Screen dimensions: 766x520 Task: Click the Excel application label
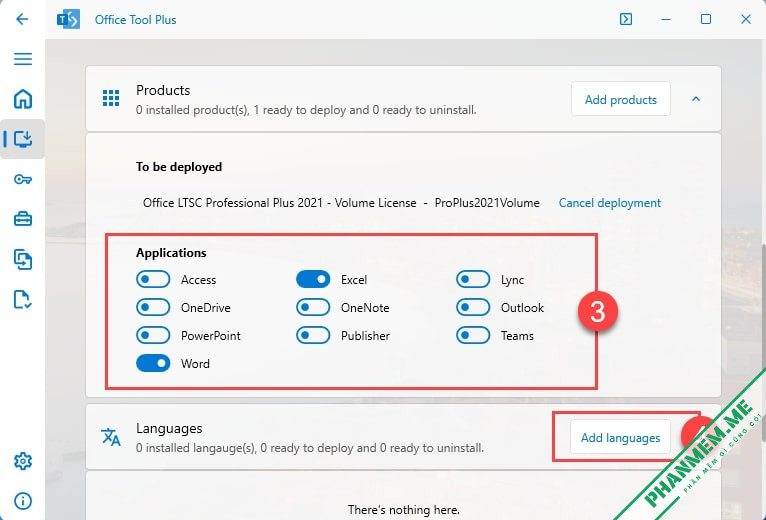click(354, 280)
